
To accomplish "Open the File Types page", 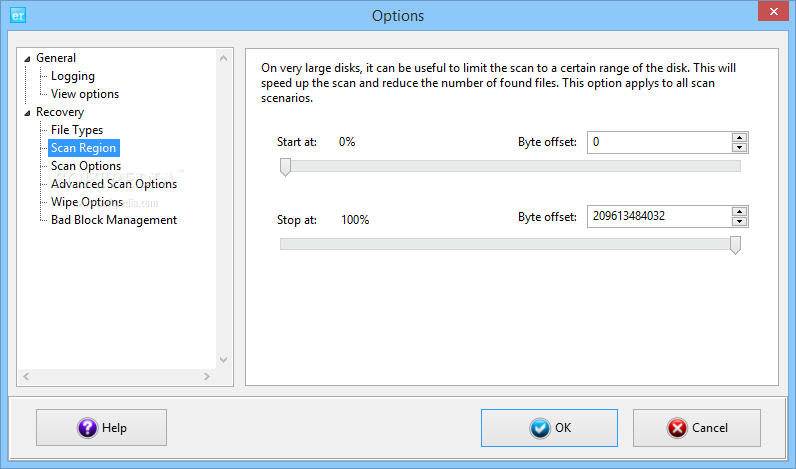I will [x=77, y=130].
